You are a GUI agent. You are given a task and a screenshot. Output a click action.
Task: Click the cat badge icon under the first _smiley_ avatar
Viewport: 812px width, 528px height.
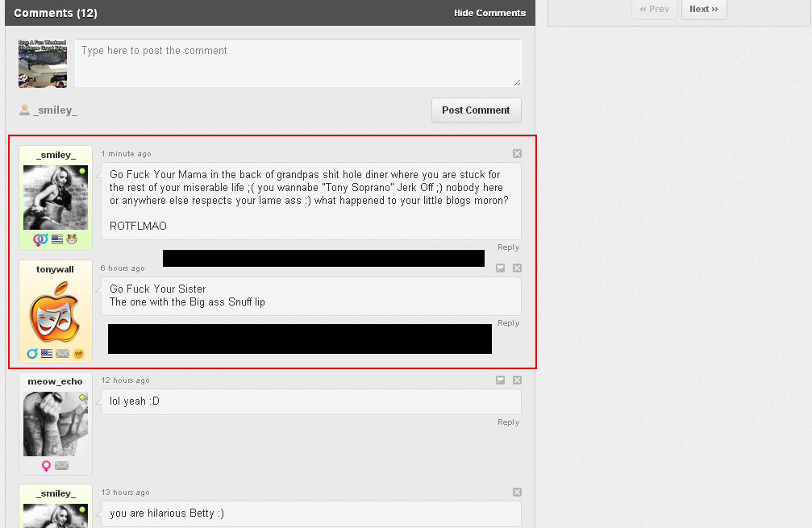point(72,239)
